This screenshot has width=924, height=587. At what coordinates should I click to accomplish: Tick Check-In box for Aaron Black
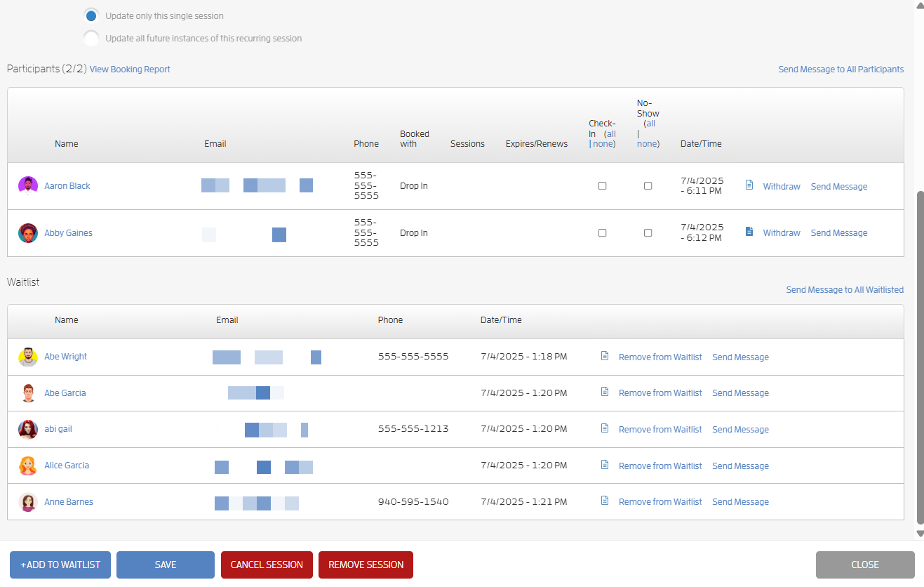coord(602,186)
